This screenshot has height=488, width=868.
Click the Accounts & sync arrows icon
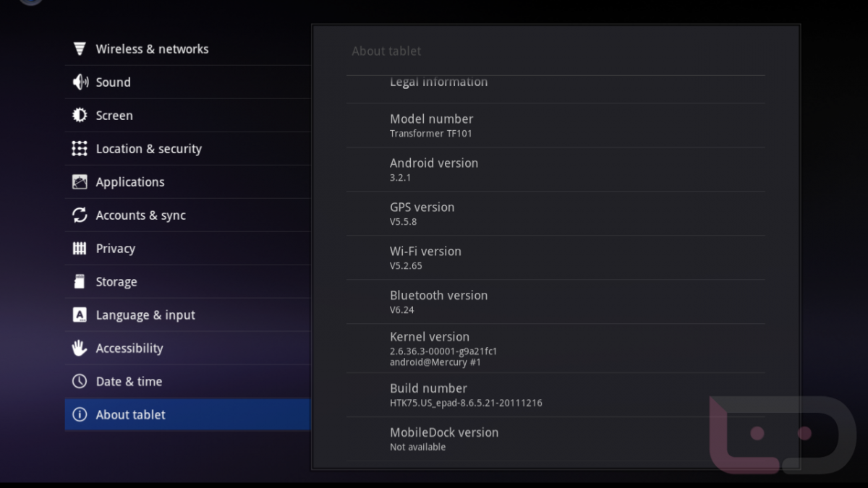click(x=80, y=215)
